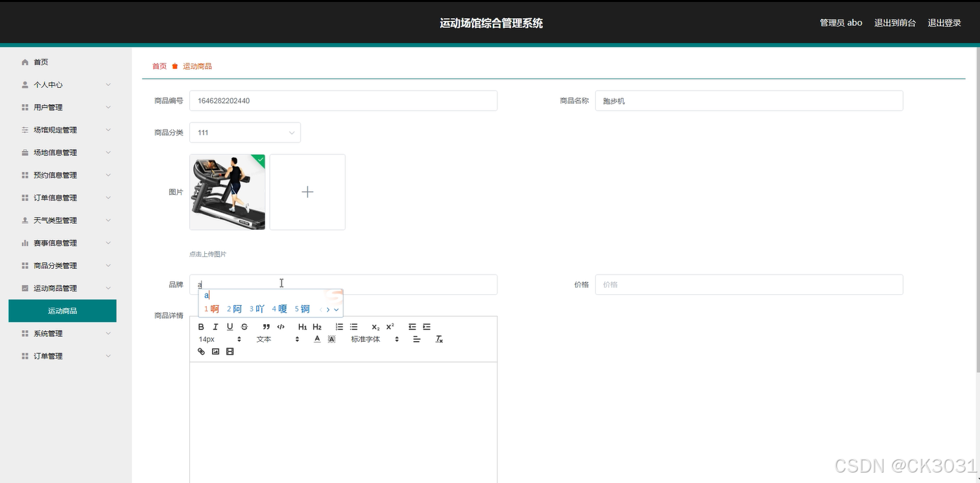This screenshot has height=483, width=980.
Task: Apply Heading 1 style
Action: pos(302,327)
